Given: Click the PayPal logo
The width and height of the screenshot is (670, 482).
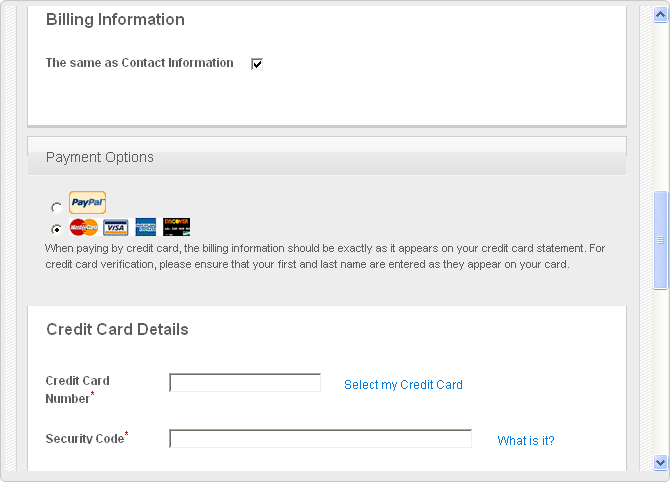Looking at the screenshot, I should coord(87,203).
